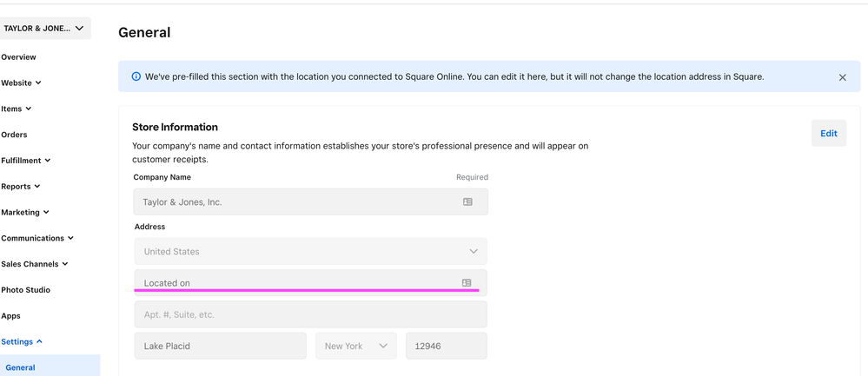Expand the Sales Channels sidebar section

click(x=35, y=264)
